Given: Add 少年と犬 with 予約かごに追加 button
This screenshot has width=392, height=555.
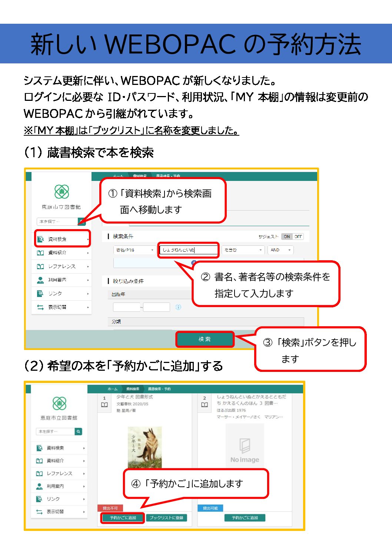Looking at the screenshot, I should pyautogui.click(x=123, y=518).
